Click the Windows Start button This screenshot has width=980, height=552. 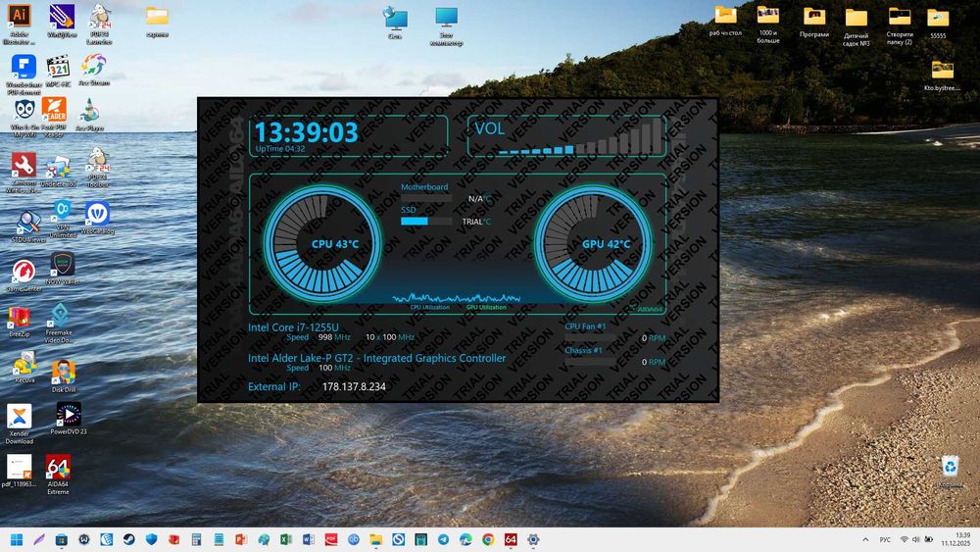(17, 539)
